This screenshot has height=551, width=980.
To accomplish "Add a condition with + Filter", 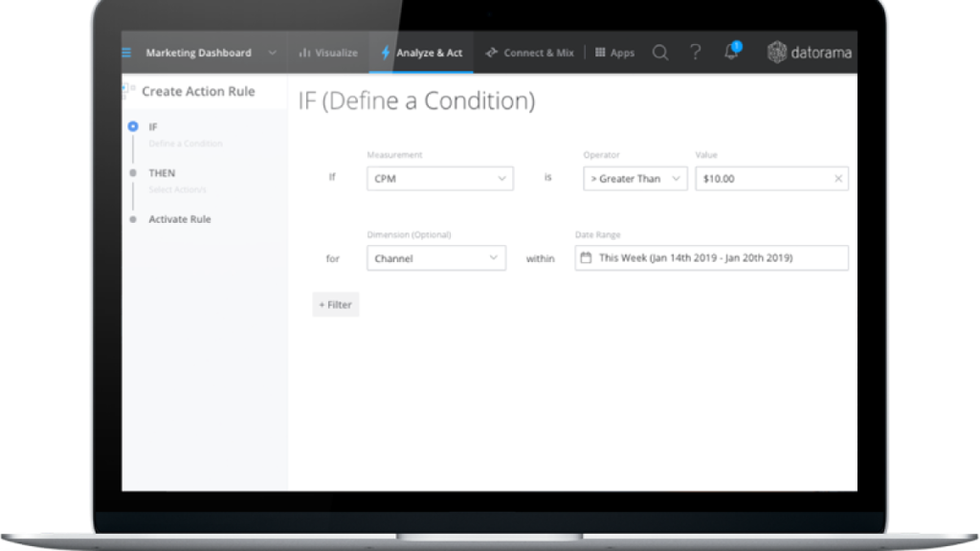I will pyautogui.click(x=335, y=304).
